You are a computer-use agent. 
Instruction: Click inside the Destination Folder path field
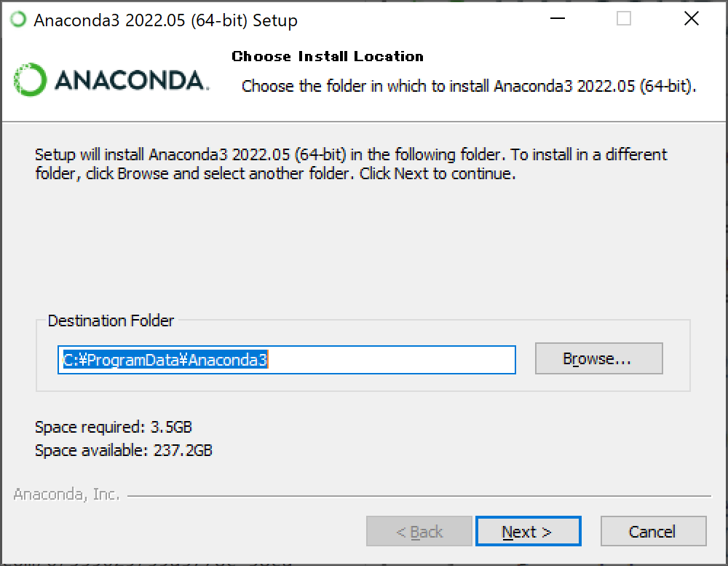(286, 360)
